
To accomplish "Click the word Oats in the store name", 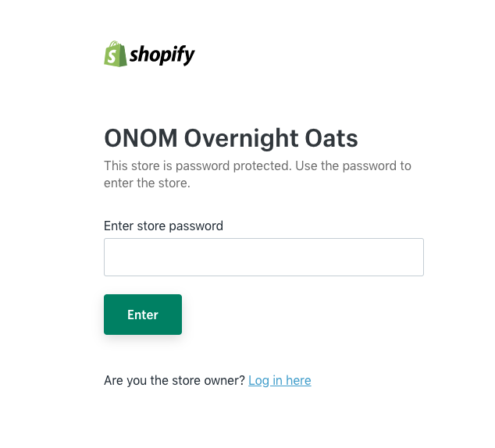I will (x=331, y=138).
